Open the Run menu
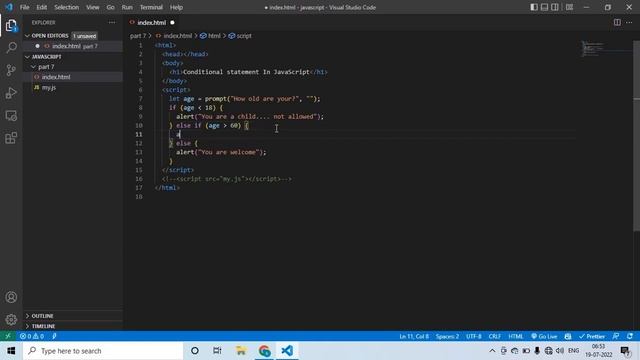This screenshot has height=360, width=640. point(127,7)
